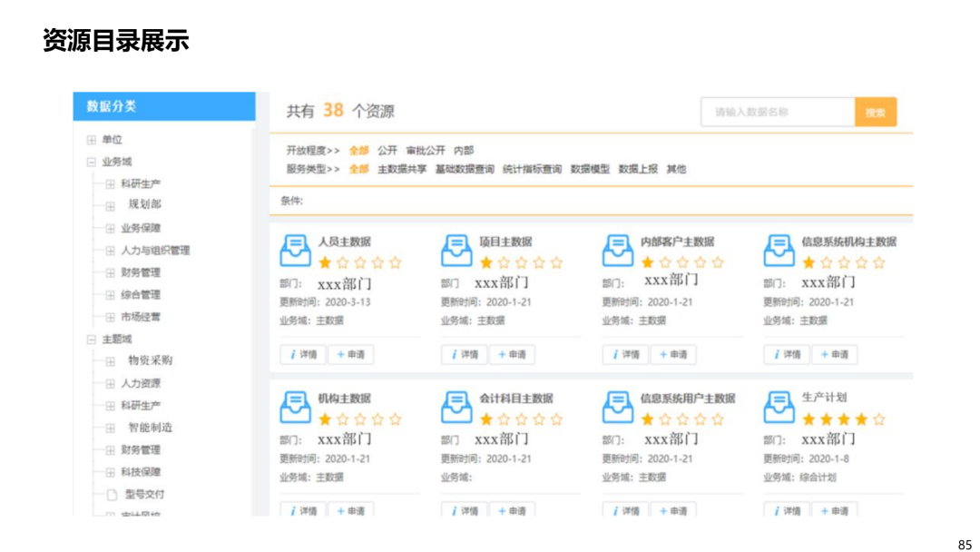The width and height of the screenshot is (980, 552).
Task: Click the orange 搜索 button
Action: (x=876, y=113)
